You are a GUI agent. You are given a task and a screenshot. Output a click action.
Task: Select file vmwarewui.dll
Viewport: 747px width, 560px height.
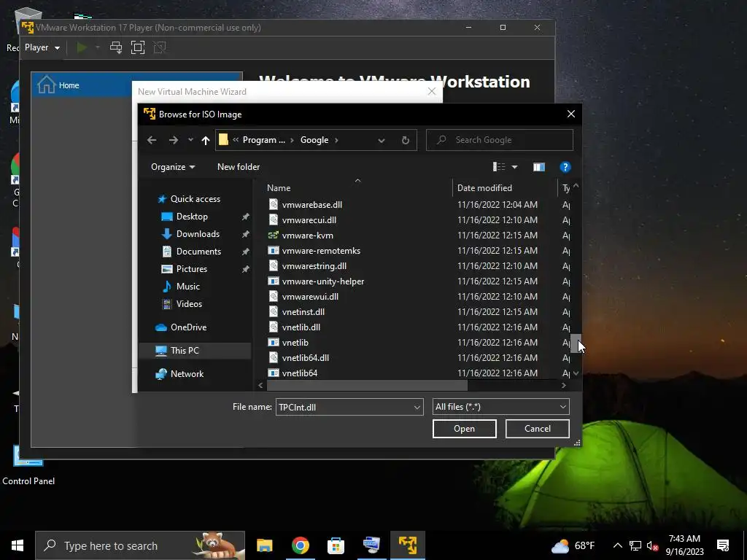310,297
